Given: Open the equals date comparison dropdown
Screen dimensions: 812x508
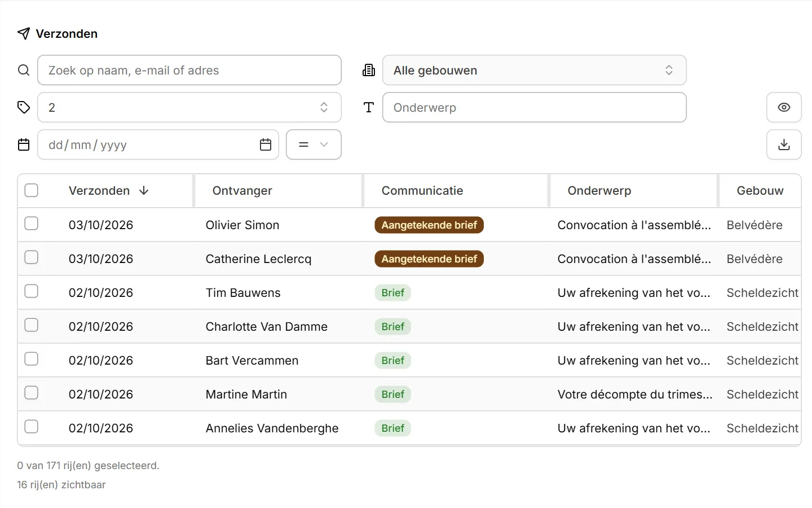Looking at the screenshot, I should (314, 144).
